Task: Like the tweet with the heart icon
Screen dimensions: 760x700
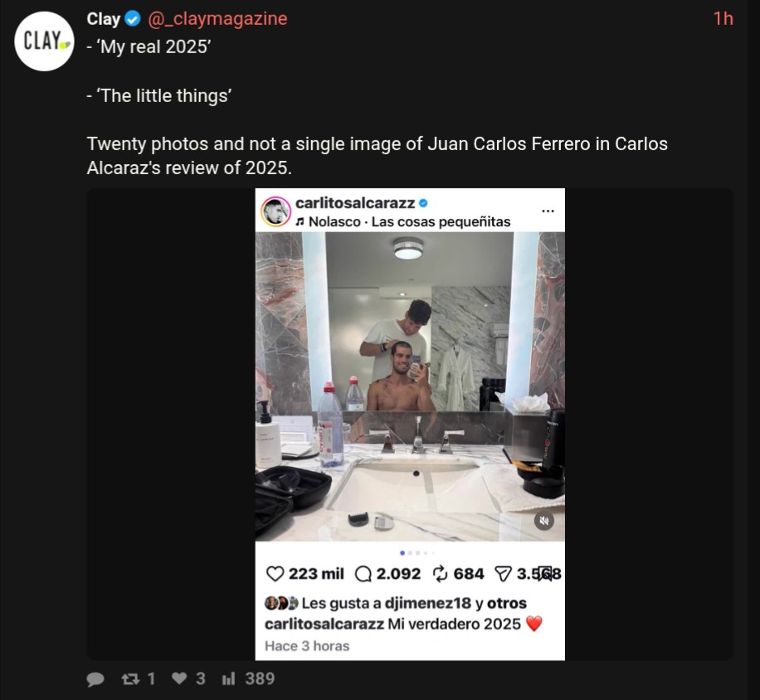Action: (x=179, y=678)
